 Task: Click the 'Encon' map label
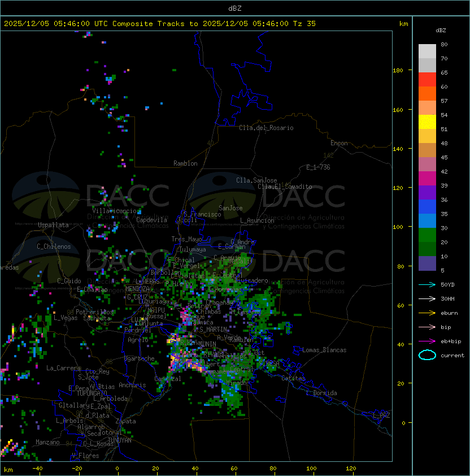click(339, 143)
